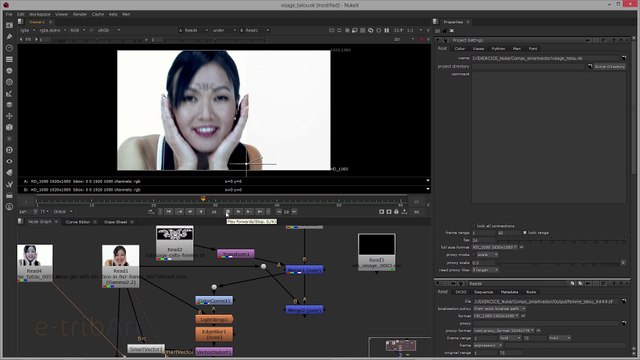
Task: Open the ToolSets wrench icon in left toolbar
Action: [x=9, y=184]
